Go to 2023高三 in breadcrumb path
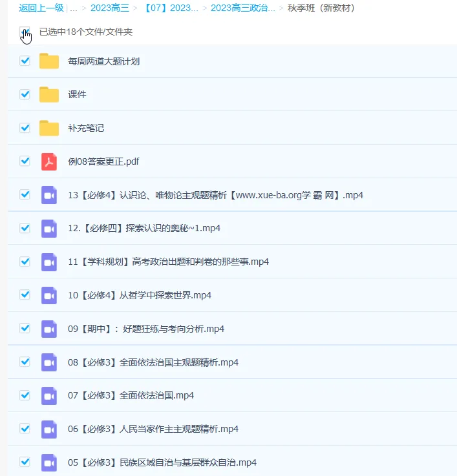The width and height of the screenshot is (457, 476). click(110, 8)
